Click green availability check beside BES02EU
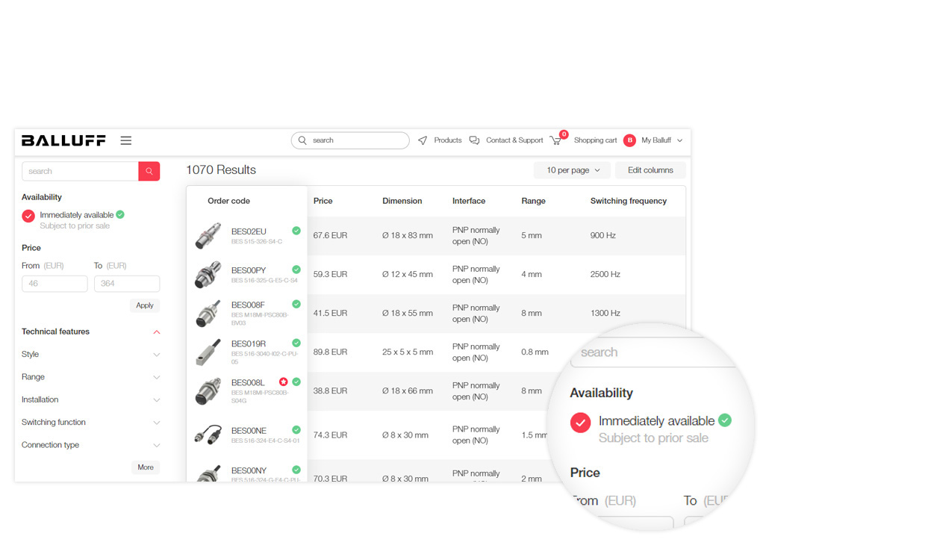The image size is (931, 560). (x=296, y=231)
